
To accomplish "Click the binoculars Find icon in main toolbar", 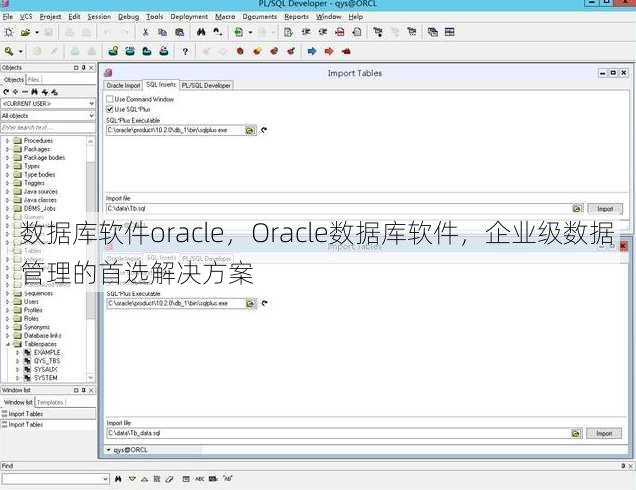I will point(201,32).
